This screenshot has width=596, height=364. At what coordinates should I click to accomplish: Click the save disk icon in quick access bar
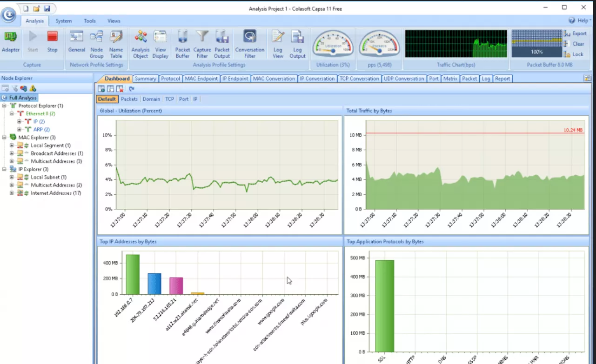[47, 8]
